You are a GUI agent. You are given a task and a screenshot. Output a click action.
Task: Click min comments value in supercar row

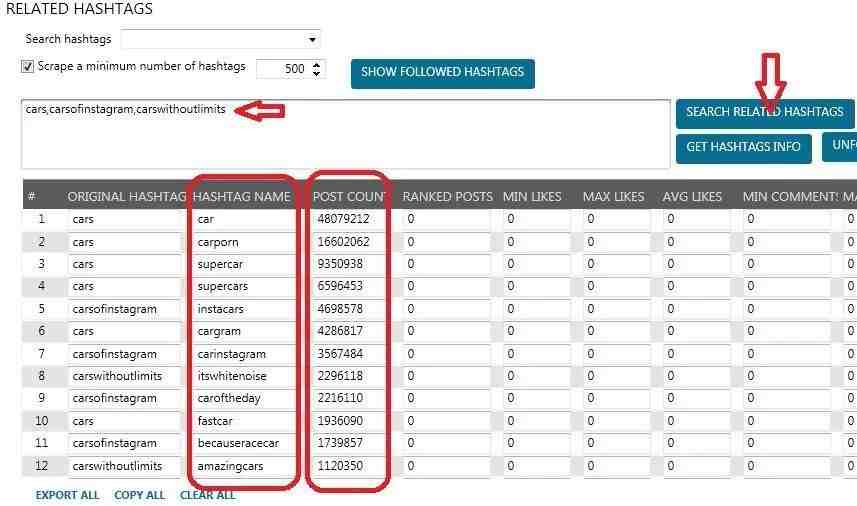point(787,264)
